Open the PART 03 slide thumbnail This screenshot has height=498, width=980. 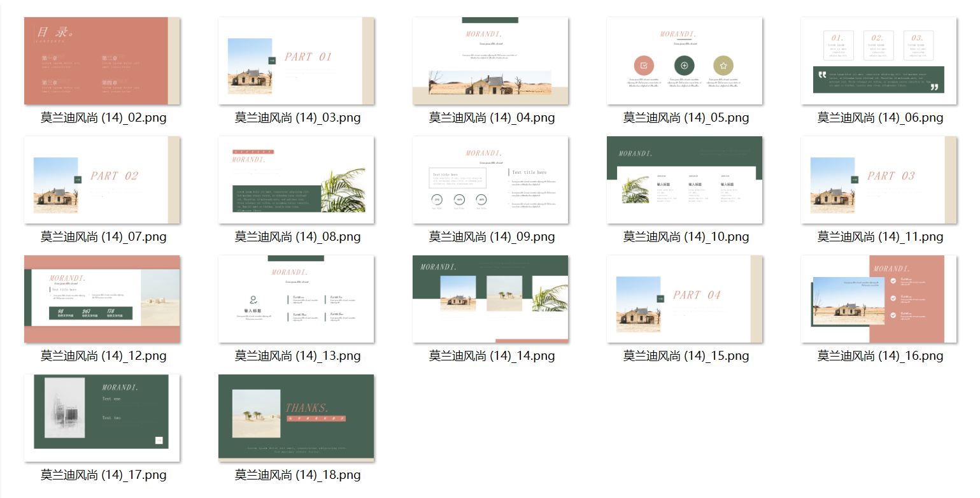879,180
